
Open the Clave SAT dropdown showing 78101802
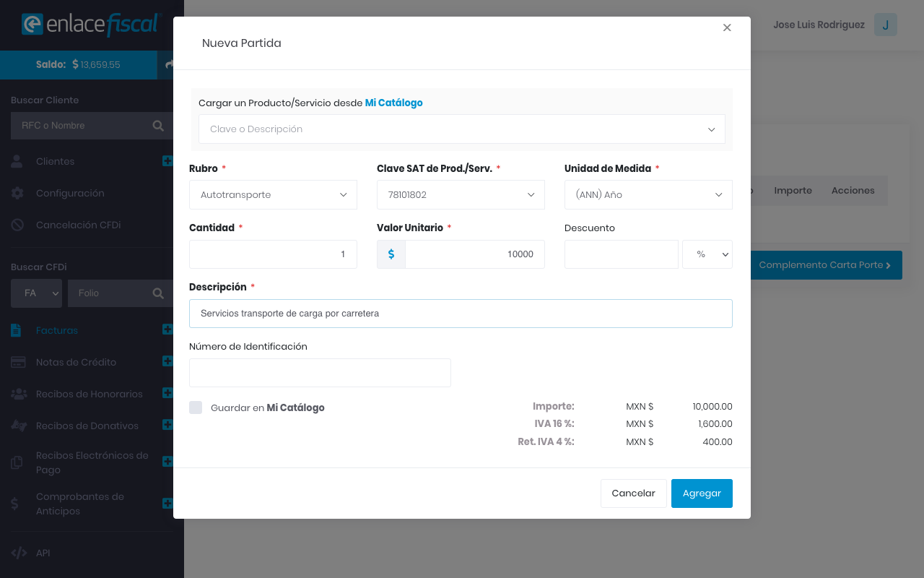(461, 195)
